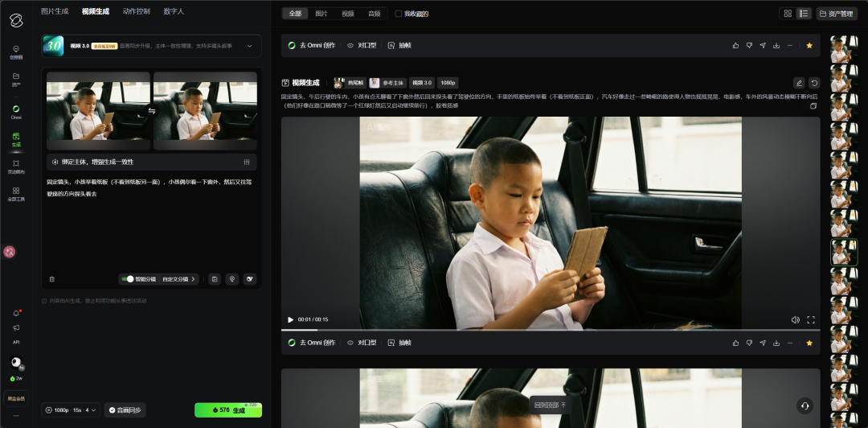Click the edit pencil icon beside 视频生成

point(798,83)
